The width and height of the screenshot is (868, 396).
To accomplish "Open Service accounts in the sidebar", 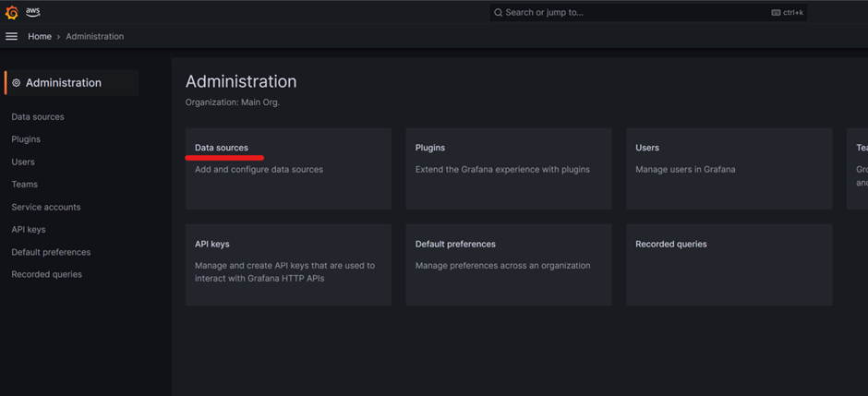I will (46, 207).
